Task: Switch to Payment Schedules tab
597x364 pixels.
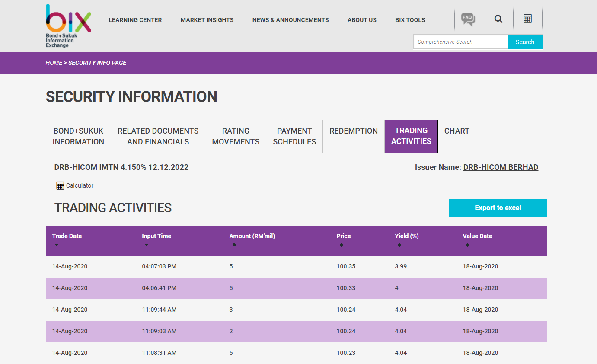Action: click(x=294, y=136)
